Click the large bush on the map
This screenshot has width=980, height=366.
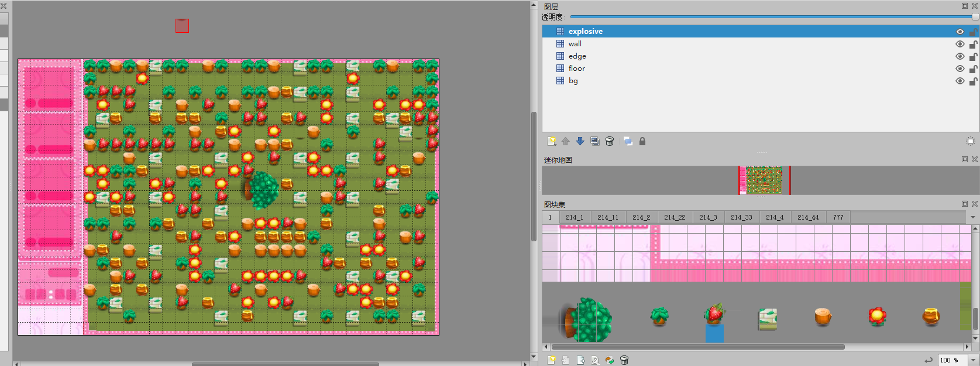click(x=262, y=190)
